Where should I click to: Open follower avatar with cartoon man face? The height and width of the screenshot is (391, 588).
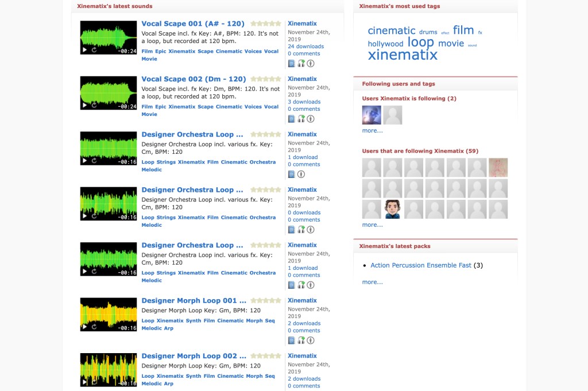click(x=393, y=209)
